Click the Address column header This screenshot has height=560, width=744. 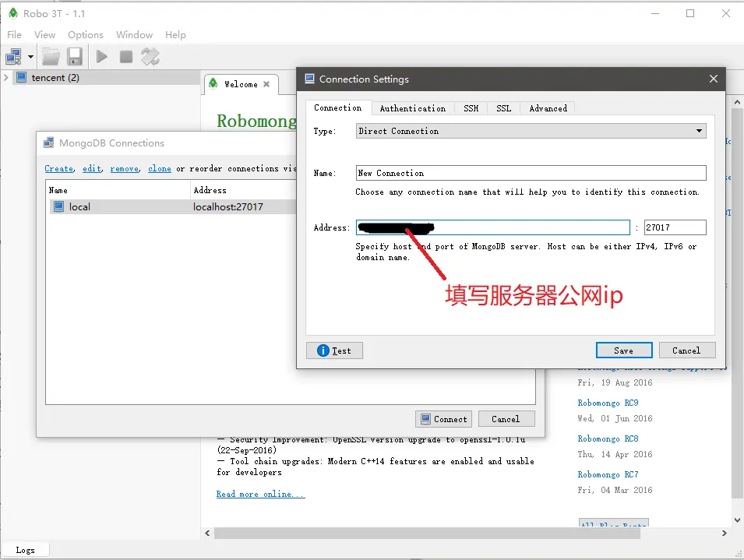(210, 190)
